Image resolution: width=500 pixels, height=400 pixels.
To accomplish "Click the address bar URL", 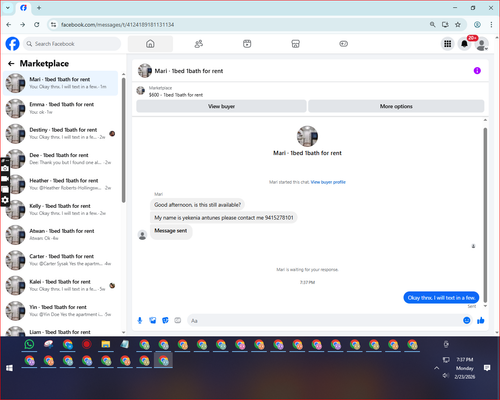I will [118, 25].
